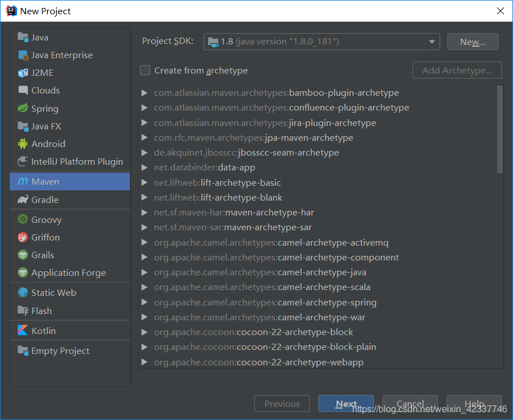The image size is (513, 420).
Task: Select Maven in project type list
Action: coord(70,182)
